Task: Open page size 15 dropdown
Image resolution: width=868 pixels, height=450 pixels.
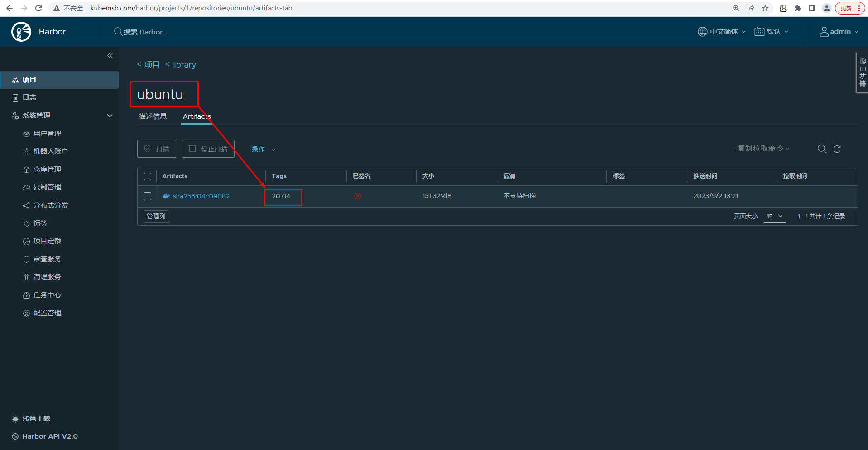Action: click(x=775, y=217)
